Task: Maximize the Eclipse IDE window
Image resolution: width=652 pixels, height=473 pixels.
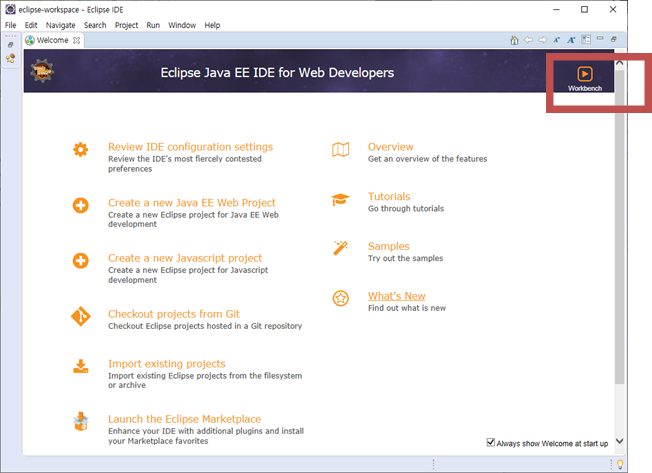Action: [x=584, y=9]
